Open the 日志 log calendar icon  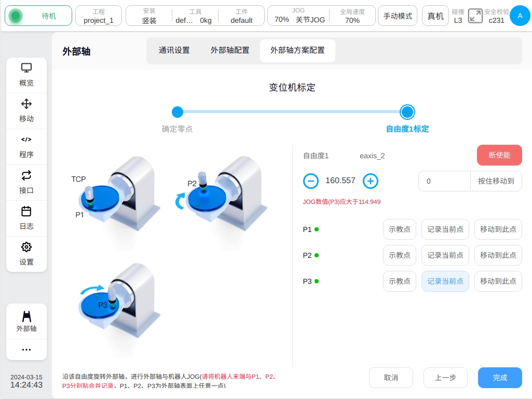(x=26, y=218)
